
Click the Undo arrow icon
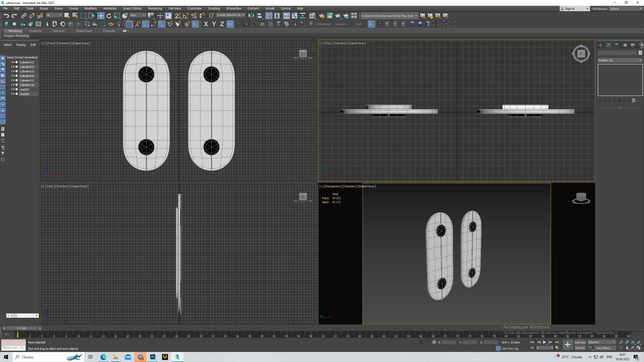6,16
